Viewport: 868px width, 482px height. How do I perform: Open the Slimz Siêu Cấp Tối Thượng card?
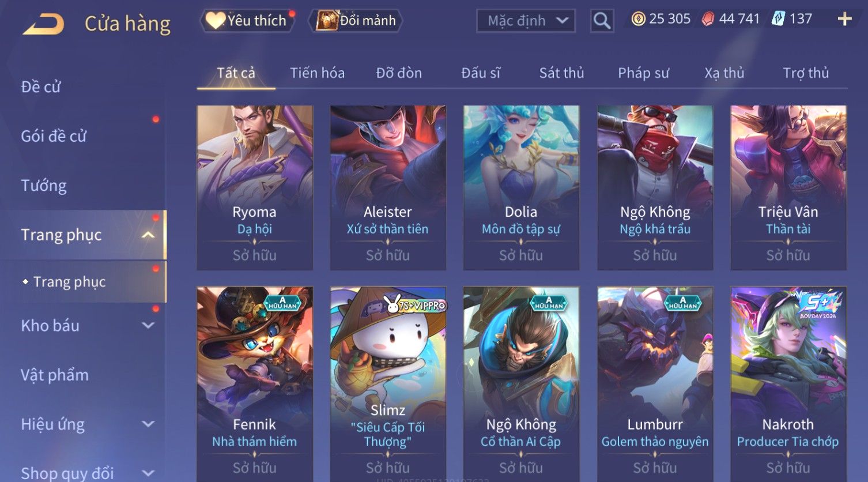pyautogui.click(x=388, y=384)
